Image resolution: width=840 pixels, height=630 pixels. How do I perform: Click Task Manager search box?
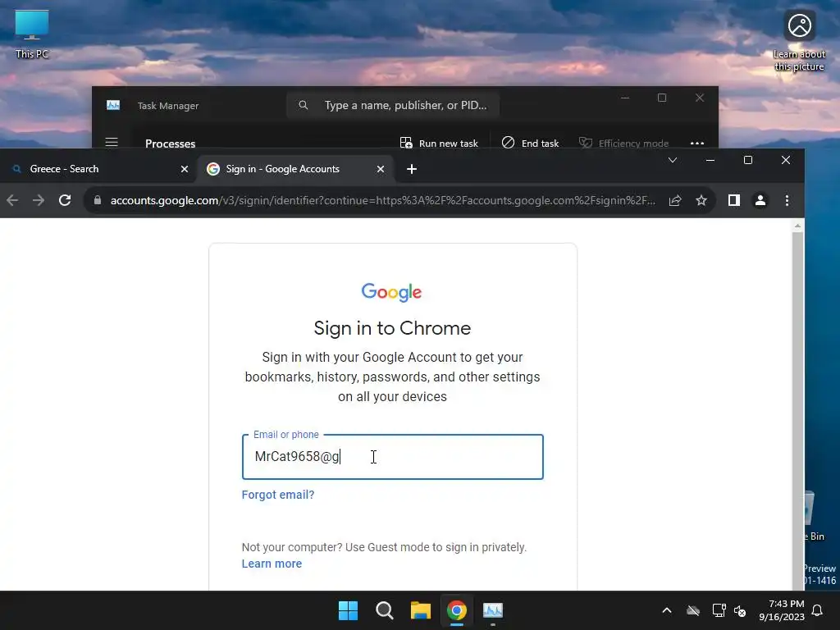coord(393,105)
